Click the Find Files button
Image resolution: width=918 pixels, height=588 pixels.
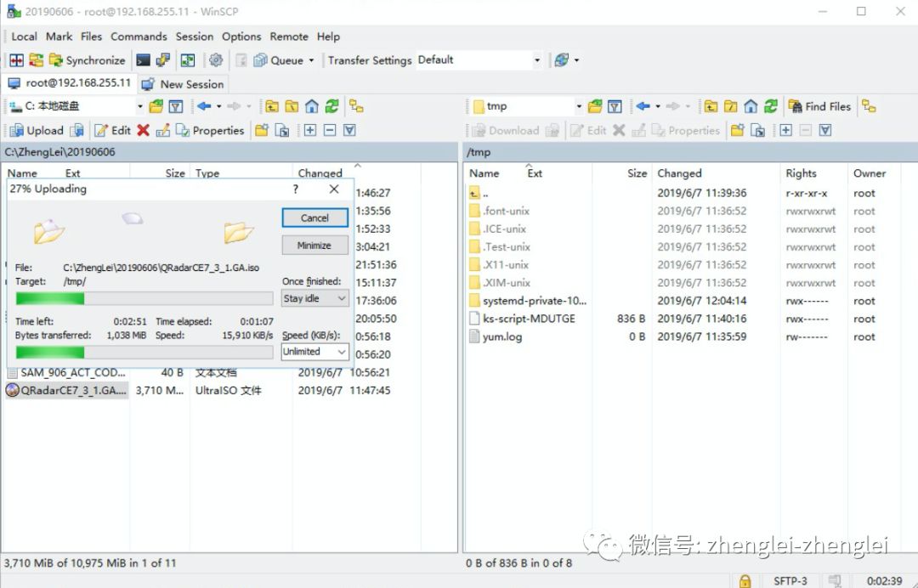point(819,106)
